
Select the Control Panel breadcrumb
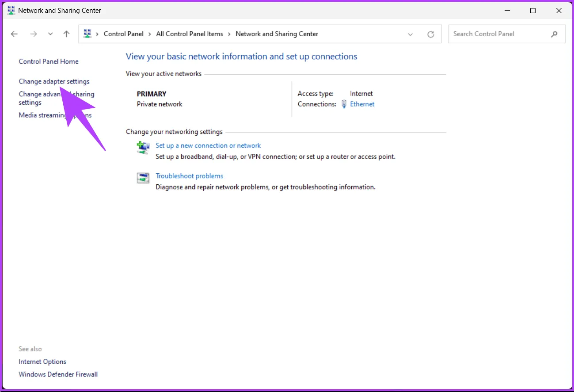[x=123, y=34]
